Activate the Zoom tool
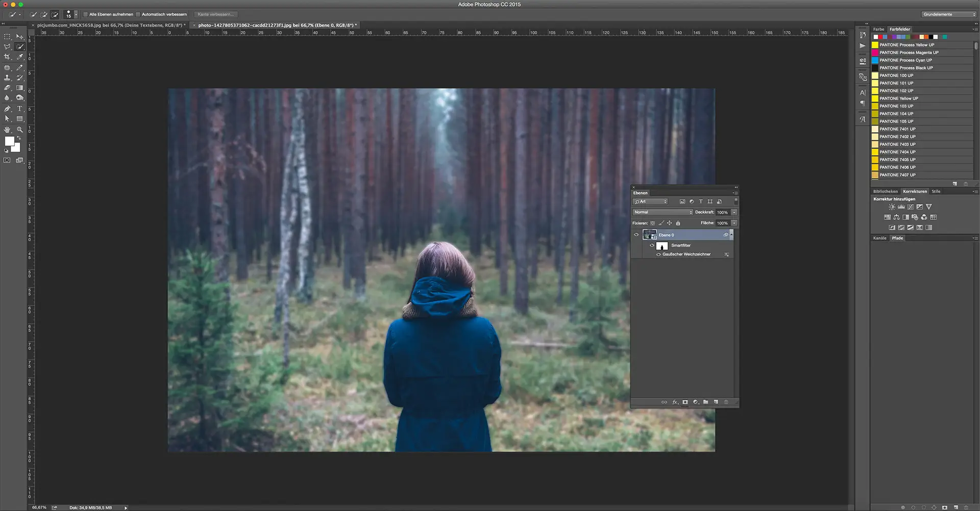 click(x=19, y=129)
